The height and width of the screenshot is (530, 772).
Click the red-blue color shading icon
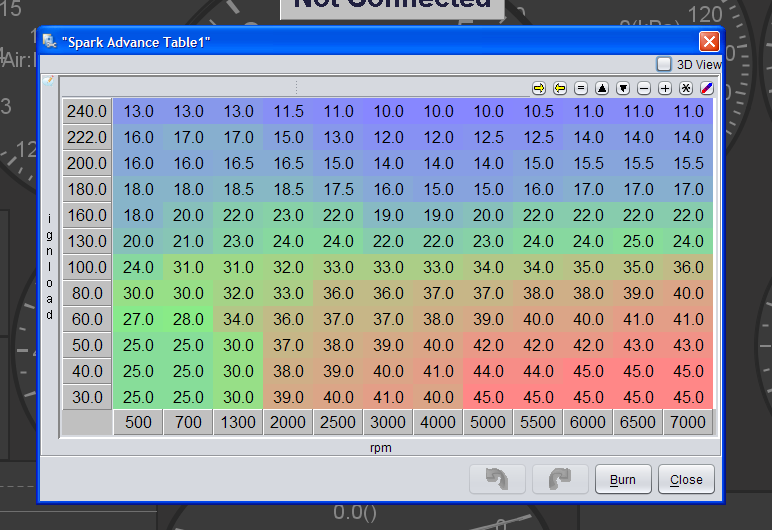(707, 88)
